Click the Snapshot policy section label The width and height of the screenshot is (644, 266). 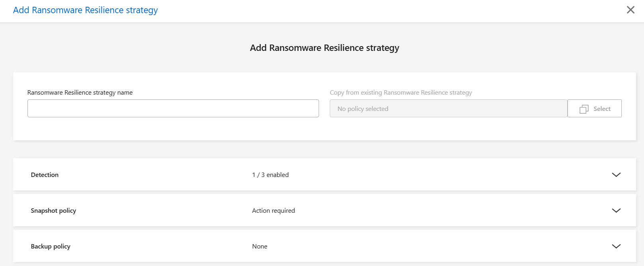[x=53, y=210]
